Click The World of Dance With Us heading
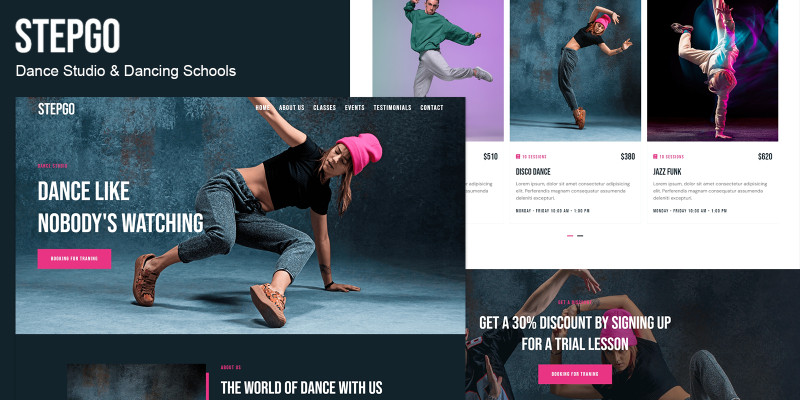Image resolution: width=800 pixels, height=400 pixels. (302, 387)
